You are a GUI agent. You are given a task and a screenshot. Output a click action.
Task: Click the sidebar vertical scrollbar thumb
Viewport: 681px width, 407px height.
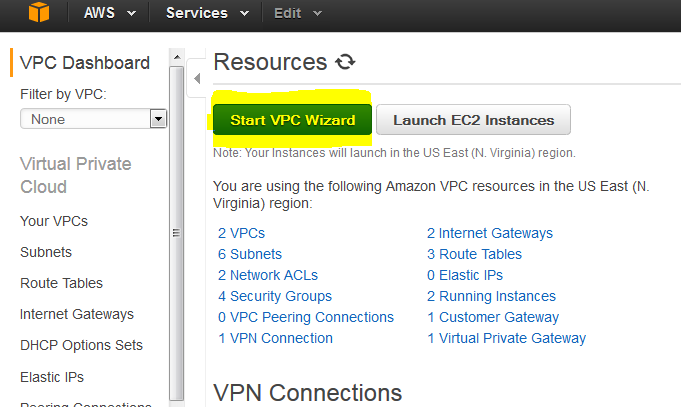pyautogui.click(x=176, y=233)
